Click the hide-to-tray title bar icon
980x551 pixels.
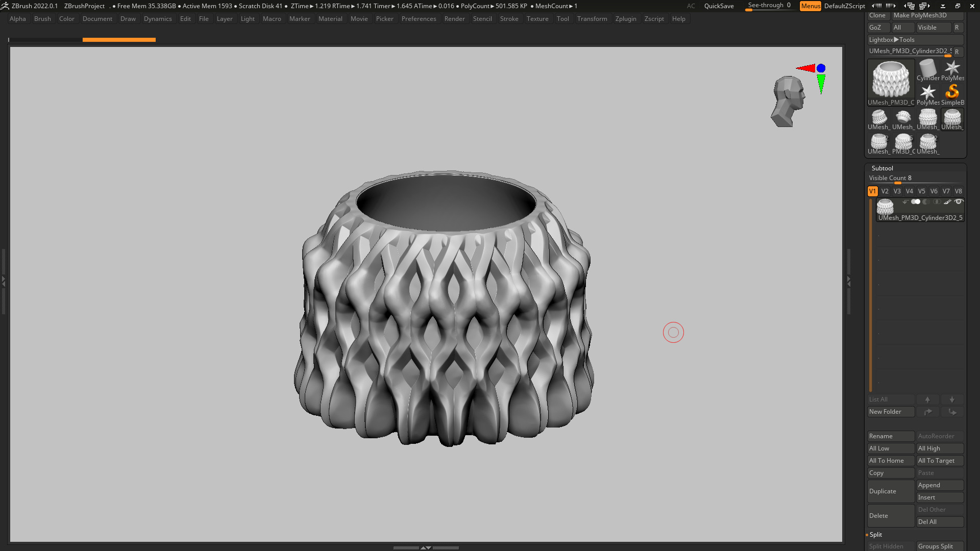tap(943, 6)
